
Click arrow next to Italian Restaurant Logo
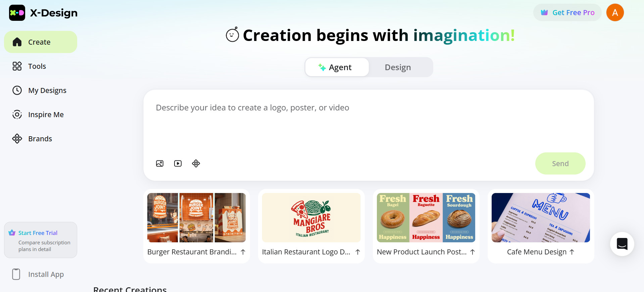tap(358, 252)
